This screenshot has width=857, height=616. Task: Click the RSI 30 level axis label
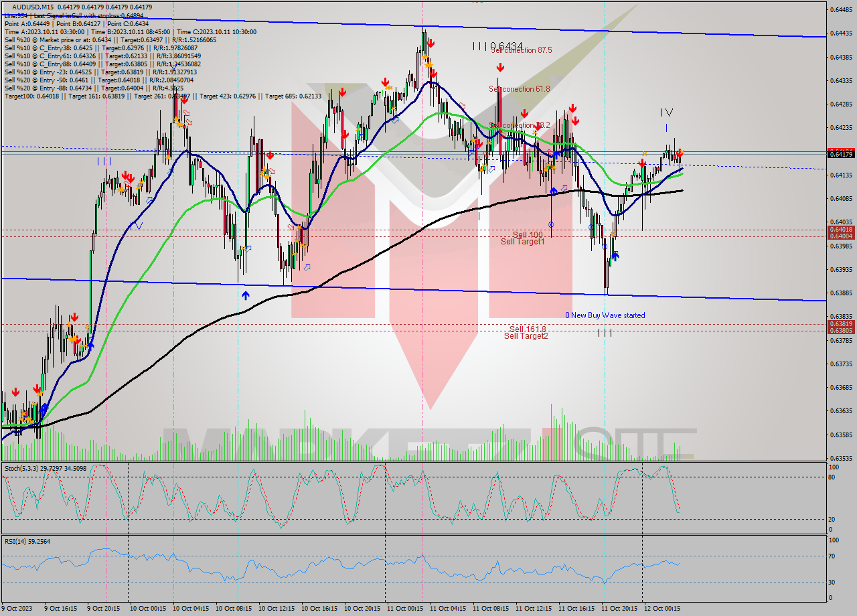tap(833, 582)
